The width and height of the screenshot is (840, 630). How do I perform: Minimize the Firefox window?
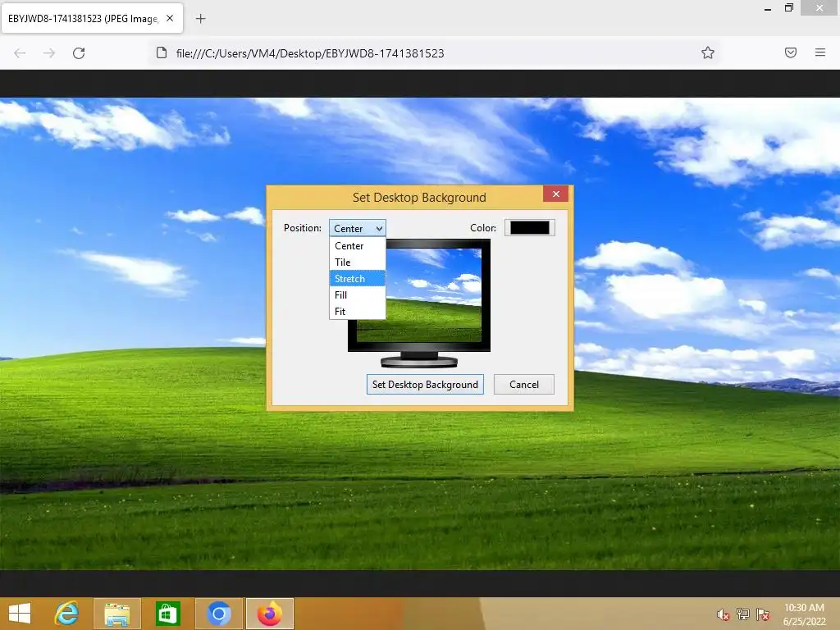coord(768,8)
